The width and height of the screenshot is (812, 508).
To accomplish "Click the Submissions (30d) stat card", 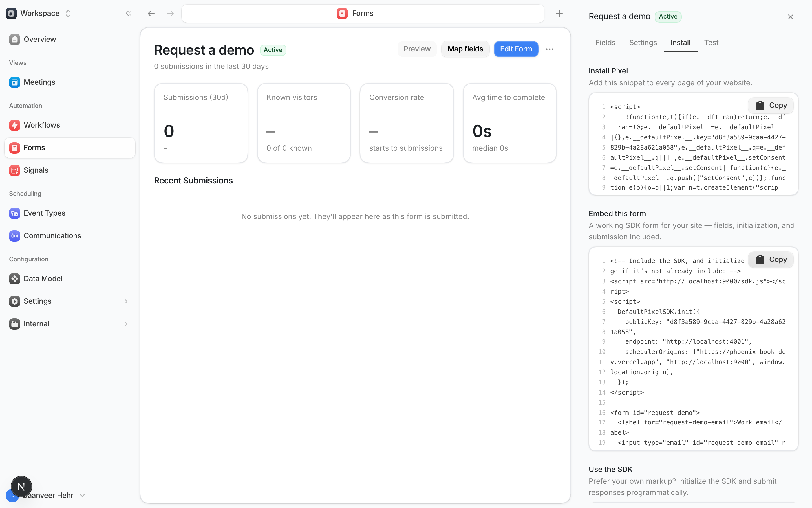I will [x=201, y=123].
